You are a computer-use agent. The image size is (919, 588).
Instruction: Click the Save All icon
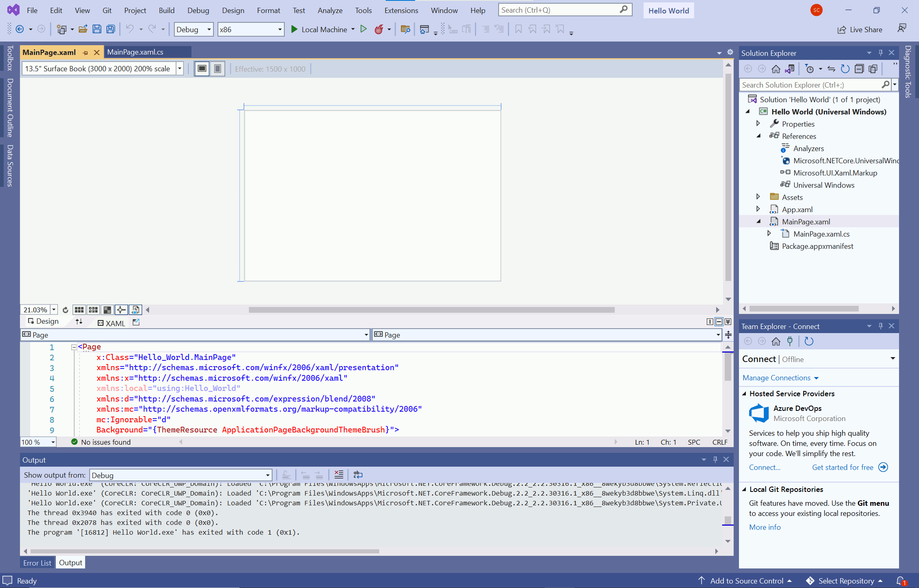(110, 29)
